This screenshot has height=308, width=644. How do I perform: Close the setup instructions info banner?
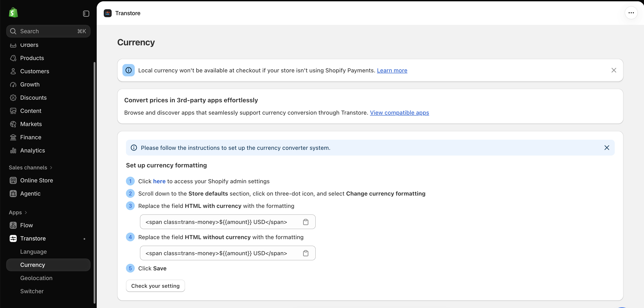point(607,148)
